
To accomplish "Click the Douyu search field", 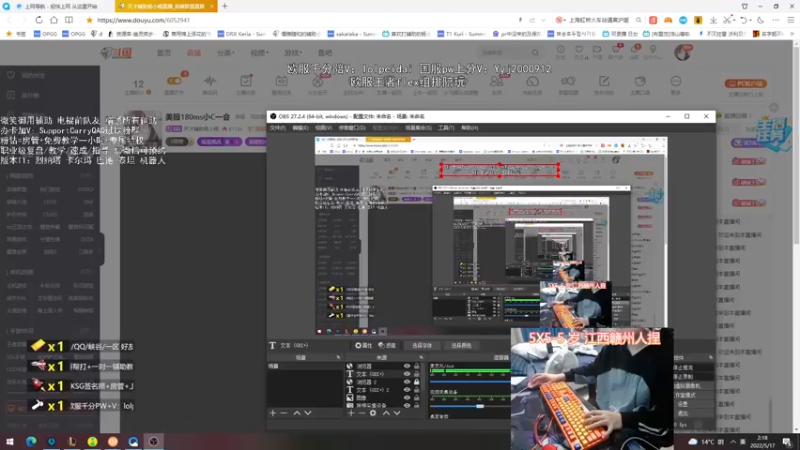I will click(x=503, y=53).
